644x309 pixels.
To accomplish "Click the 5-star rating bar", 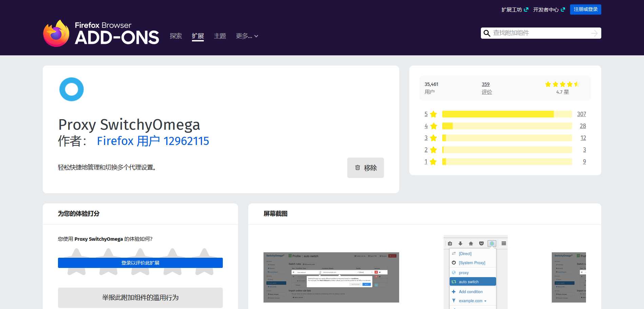I will click(x=507, y=114).
